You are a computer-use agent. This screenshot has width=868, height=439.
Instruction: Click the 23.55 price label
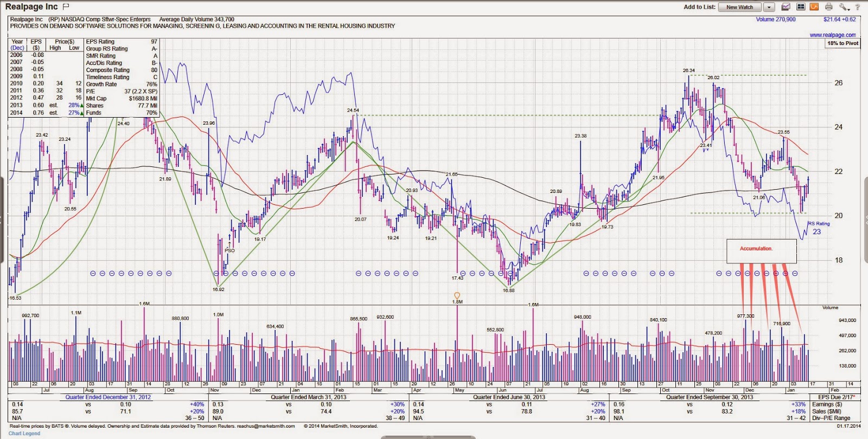783,132
